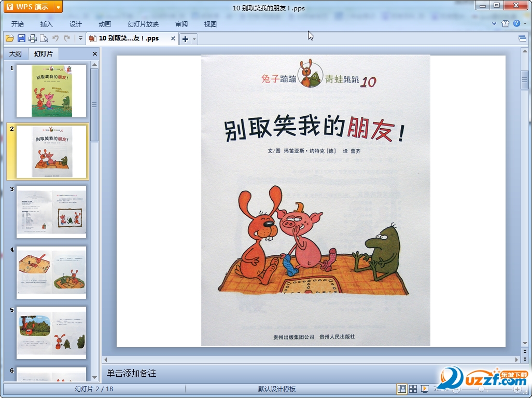The image size is (532, 398).
Task: Redo the last action
Action: (x=67, y=38)
